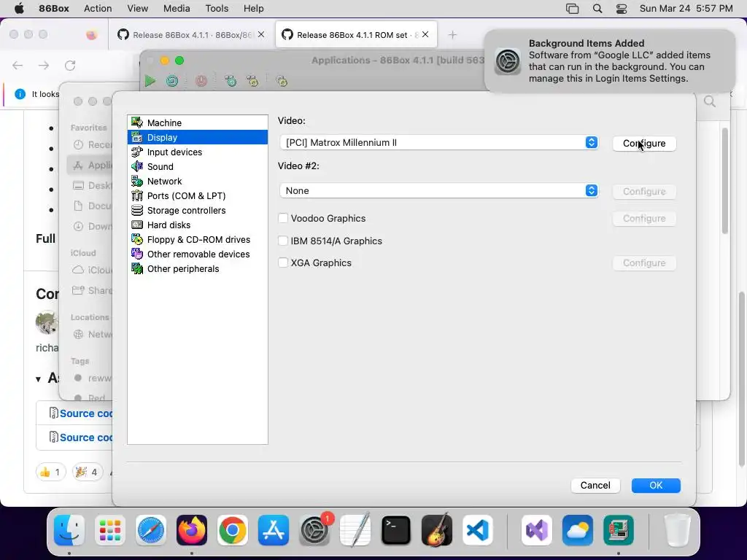
Task: Open Apple menu
Action: click(x=19, y=9)
